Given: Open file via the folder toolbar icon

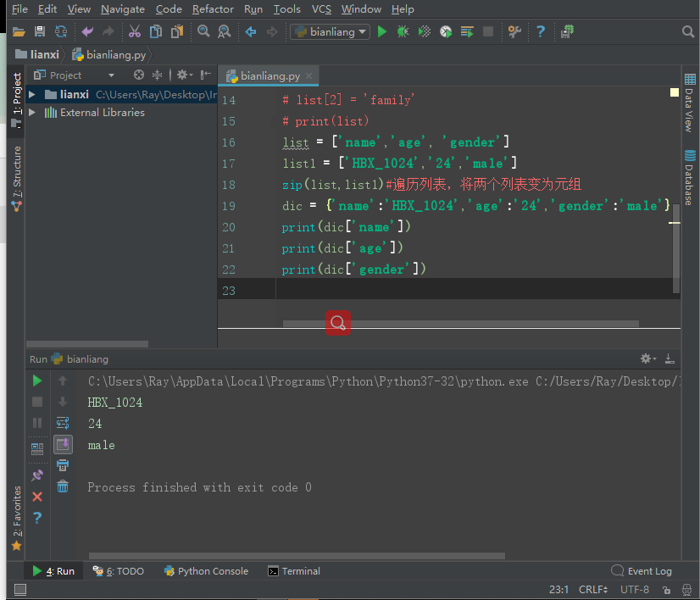Looking at the screenshot, I should point(19,31).
